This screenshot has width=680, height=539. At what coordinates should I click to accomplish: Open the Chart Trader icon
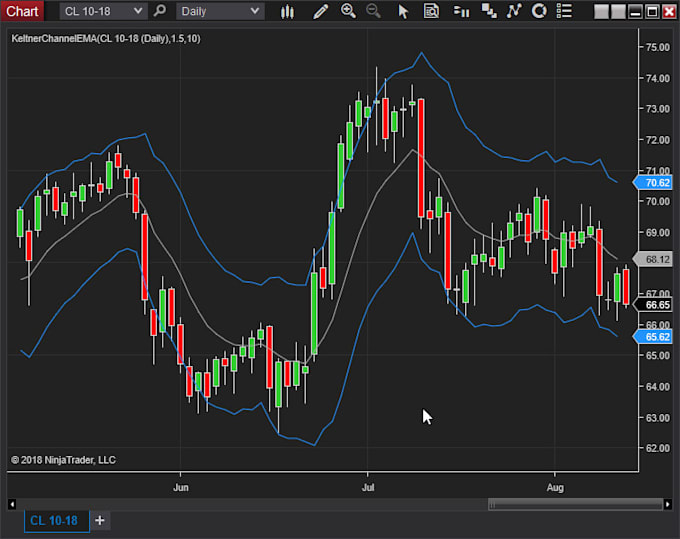[461, 11]
